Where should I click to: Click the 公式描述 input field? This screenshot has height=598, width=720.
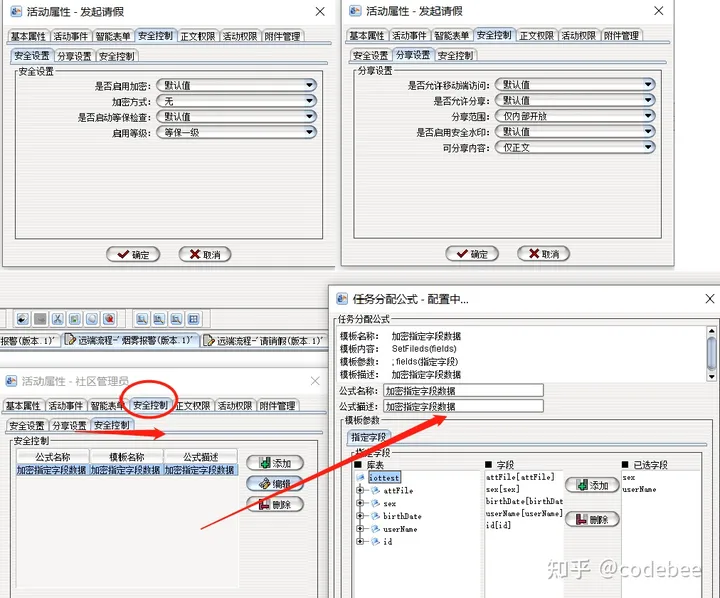click(463, 406)
